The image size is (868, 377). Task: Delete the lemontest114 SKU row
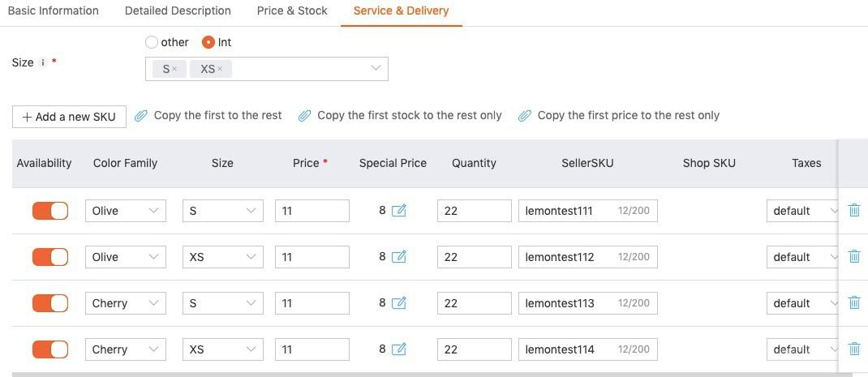click(x=854, y=349)
